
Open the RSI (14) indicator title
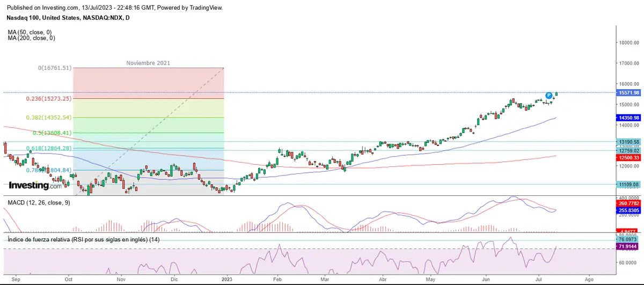(x=83, y=239)
